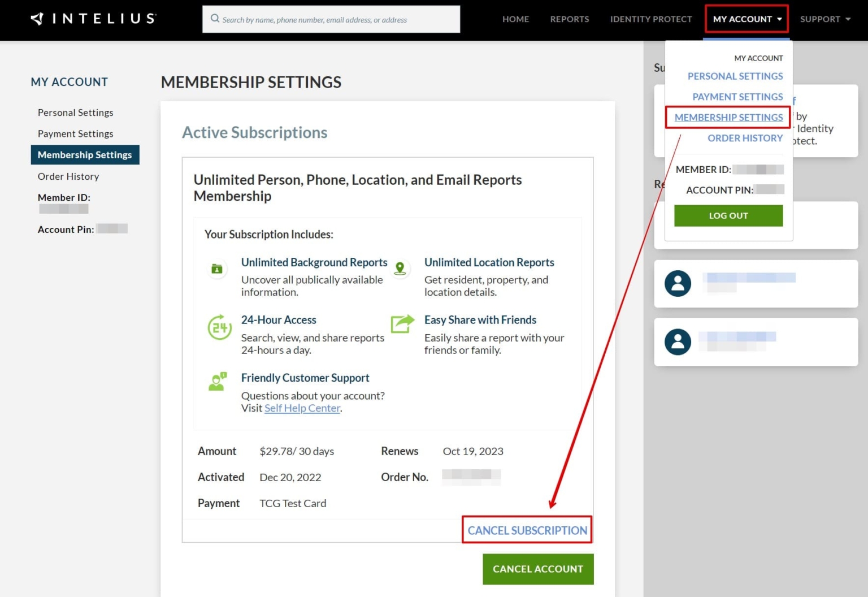Viewport: 868px width, 597px height.
Task: Click the Unlimited Location Reports pin icon
Action: pos(400,269)
